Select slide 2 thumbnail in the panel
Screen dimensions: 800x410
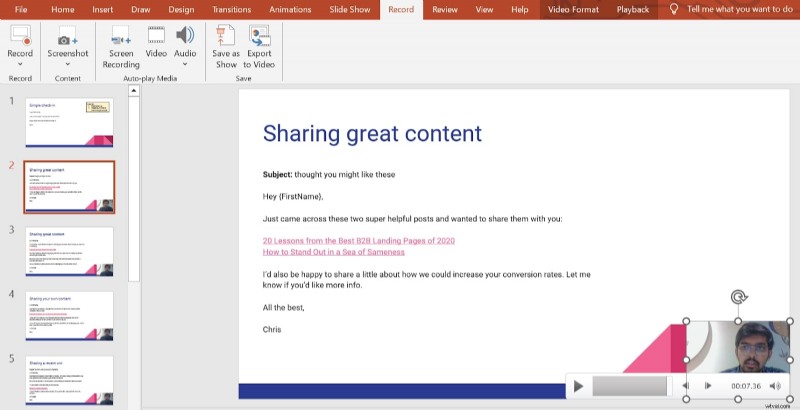click(x=69, y=187)
